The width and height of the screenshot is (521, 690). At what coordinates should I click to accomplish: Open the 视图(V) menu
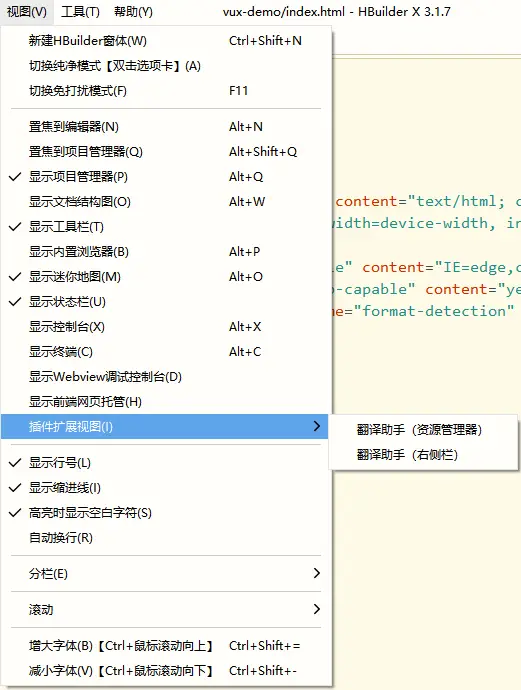tap(27, 12)
